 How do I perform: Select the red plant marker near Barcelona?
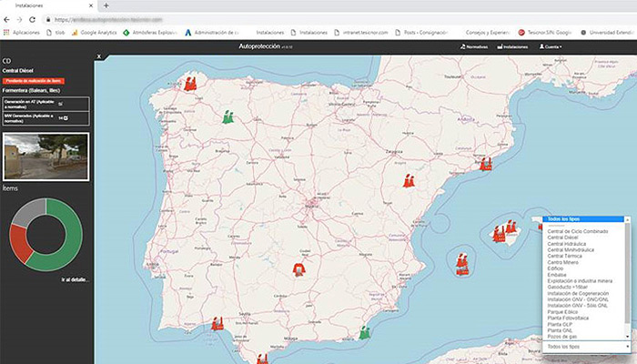(485, 165)
